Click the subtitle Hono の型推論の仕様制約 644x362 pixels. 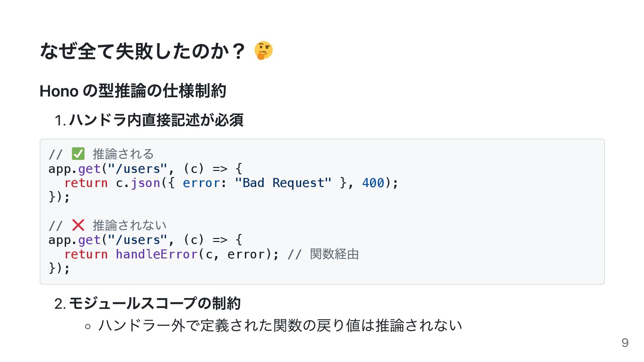[x=133, y=91]
